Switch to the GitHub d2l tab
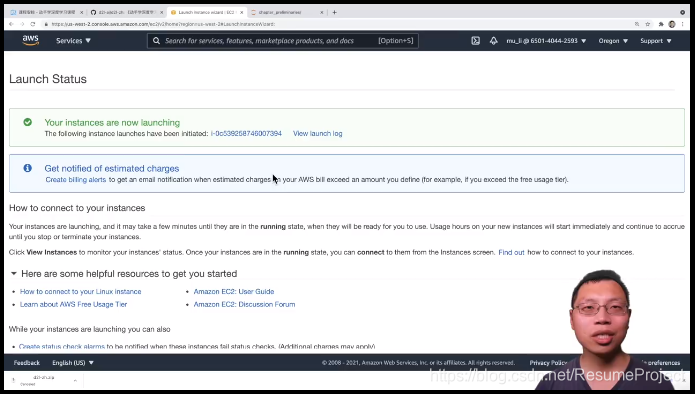695x394 pixels. tap(126, 12)
